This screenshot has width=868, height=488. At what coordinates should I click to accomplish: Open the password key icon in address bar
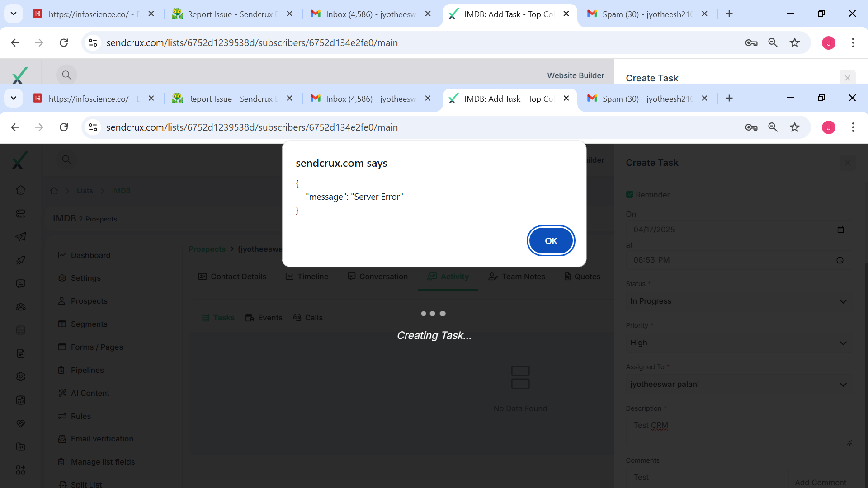(751, 127)
